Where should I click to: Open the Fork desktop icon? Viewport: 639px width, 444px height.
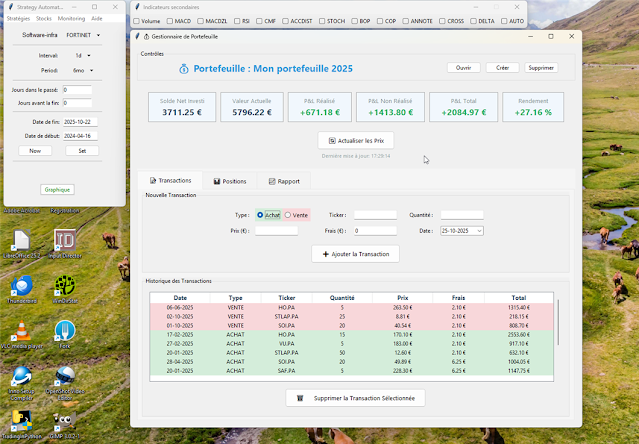(65, 331)
